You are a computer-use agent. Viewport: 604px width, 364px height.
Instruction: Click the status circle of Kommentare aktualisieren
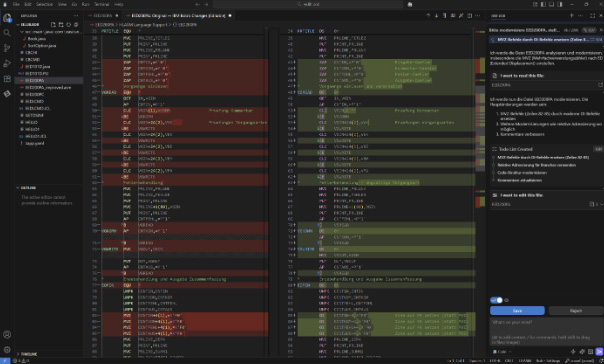(493, 180)
